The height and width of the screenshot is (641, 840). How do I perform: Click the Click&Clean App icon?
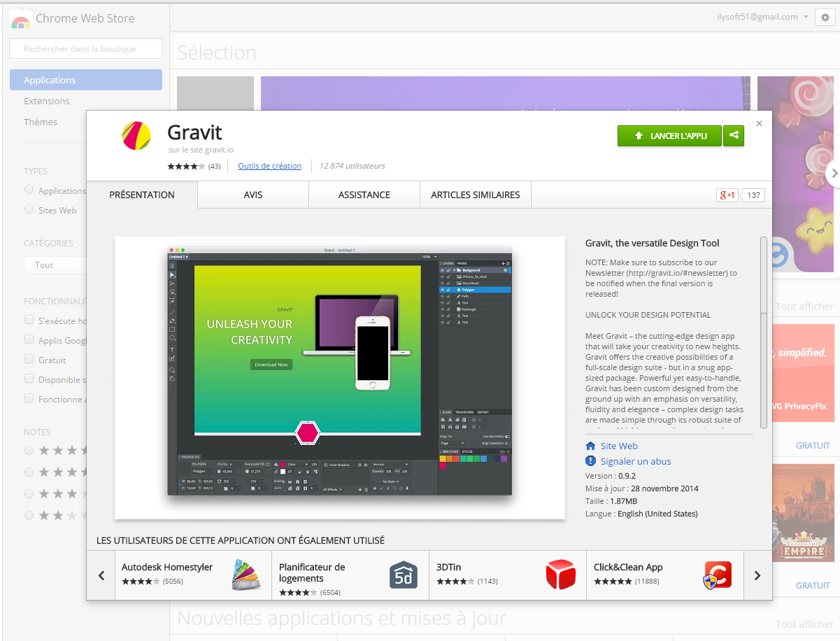pyautogui.click(x=718, y=575)
